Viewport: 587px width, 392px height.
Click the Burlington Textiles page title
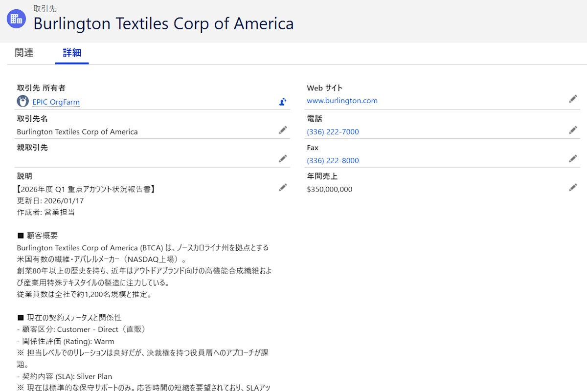pyautogui.click(x=163, y=23)
